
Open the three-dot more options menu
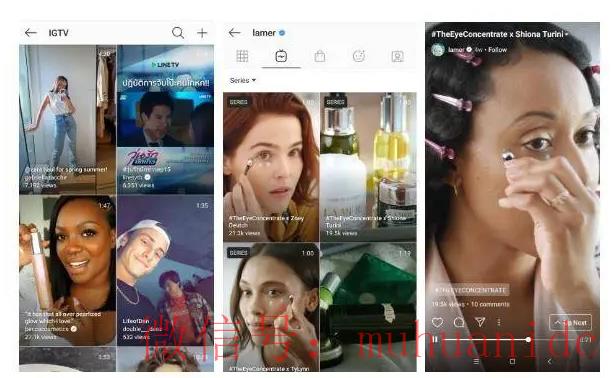pos(499,322)
